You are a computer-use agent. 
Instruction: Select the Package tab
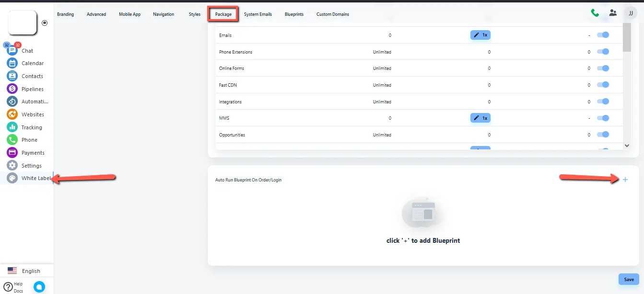(x=223, y=14)
